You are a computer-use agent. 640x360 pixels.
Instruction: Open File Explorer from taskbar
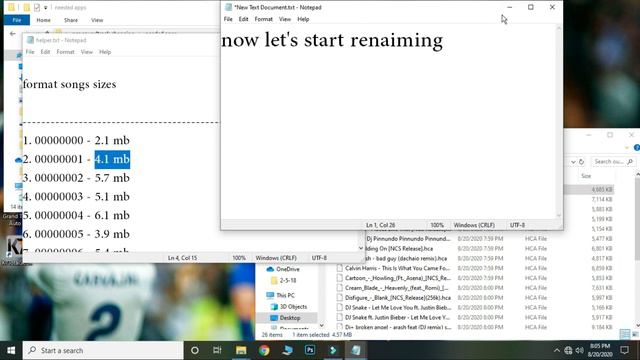pos(241,350)
